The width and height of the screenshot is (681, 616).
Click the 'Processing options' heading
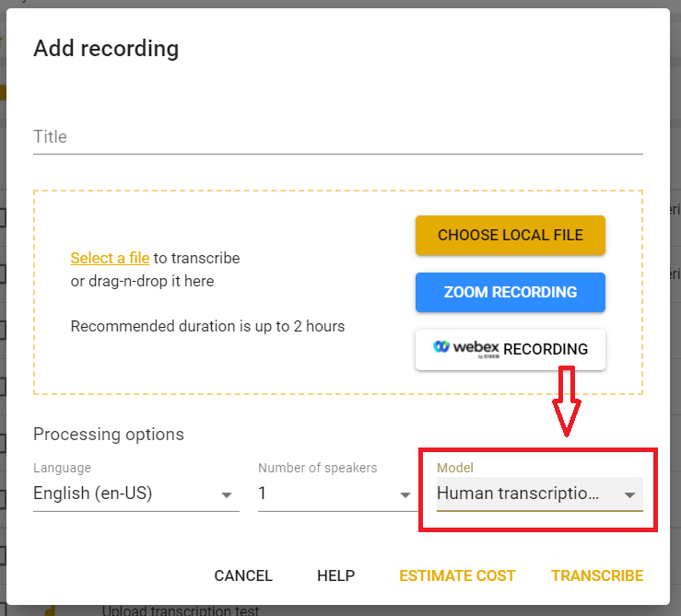[x=109, y=434]
